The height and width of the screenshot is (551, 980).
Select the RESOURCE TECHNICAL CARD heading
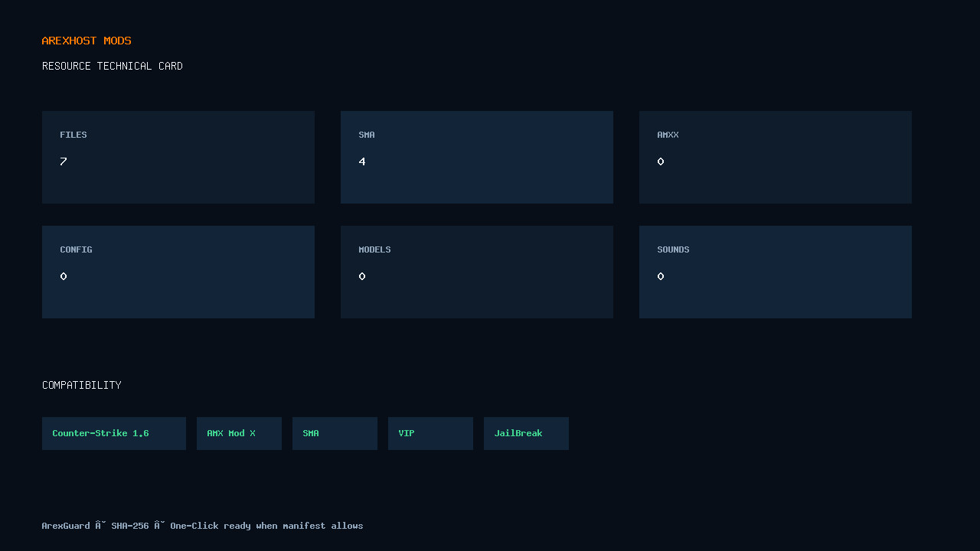tap(113, 66)
